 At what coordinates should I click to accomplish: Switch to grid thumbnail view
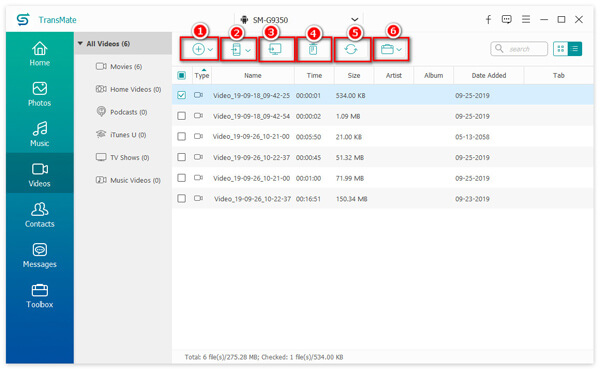click(561, 49)
